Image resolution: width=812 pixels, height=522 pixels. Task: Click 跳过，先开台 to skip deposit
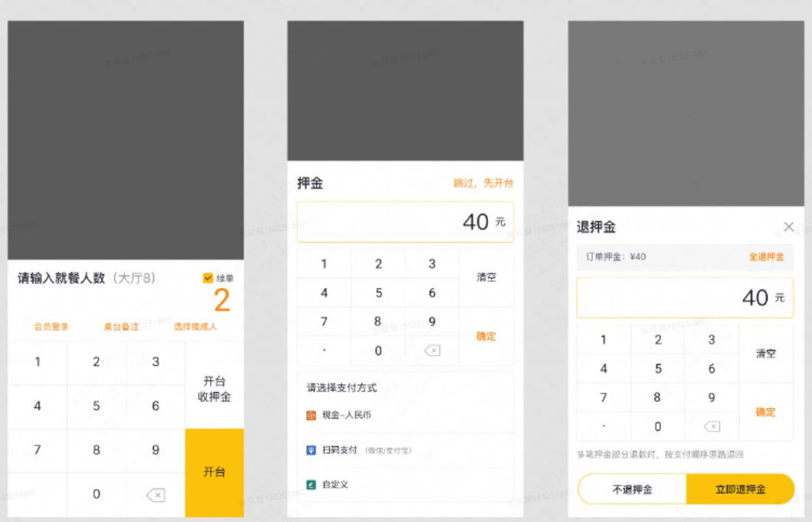[483, 183]
